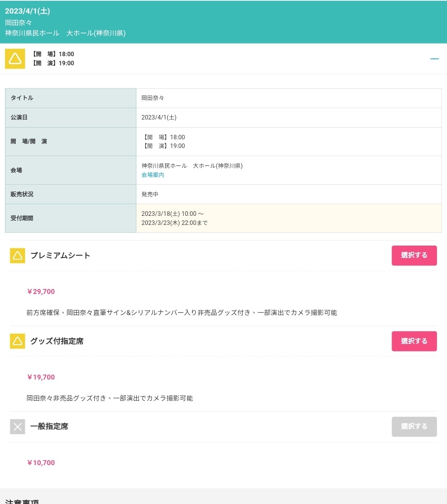The image size is (447, 504).
Task: Click the プレミアムシート heading
Action: pyautogui.click(x=60, y=256)
